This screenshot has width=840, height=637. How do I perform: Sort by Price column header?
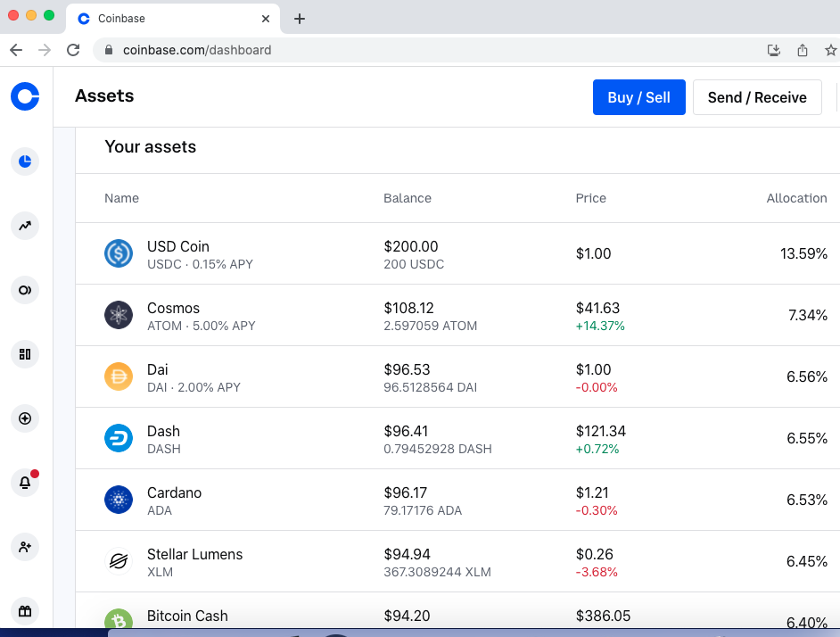tap(591, 198)
